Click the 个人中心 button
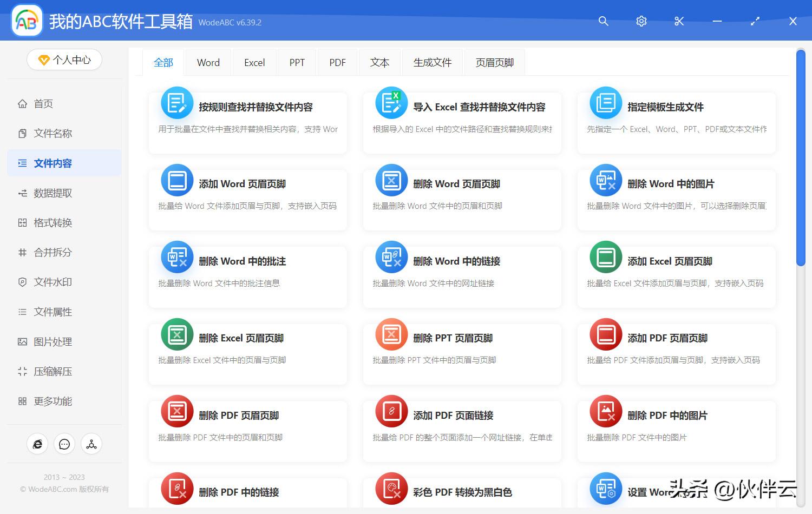This screenshot has width=812, height=514. (64, 60)
